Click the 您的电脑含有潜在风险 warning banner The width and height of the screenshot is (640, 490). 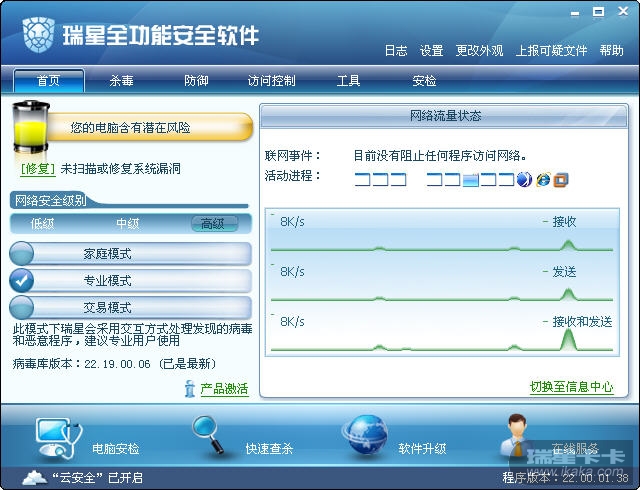tap(150, 127)
